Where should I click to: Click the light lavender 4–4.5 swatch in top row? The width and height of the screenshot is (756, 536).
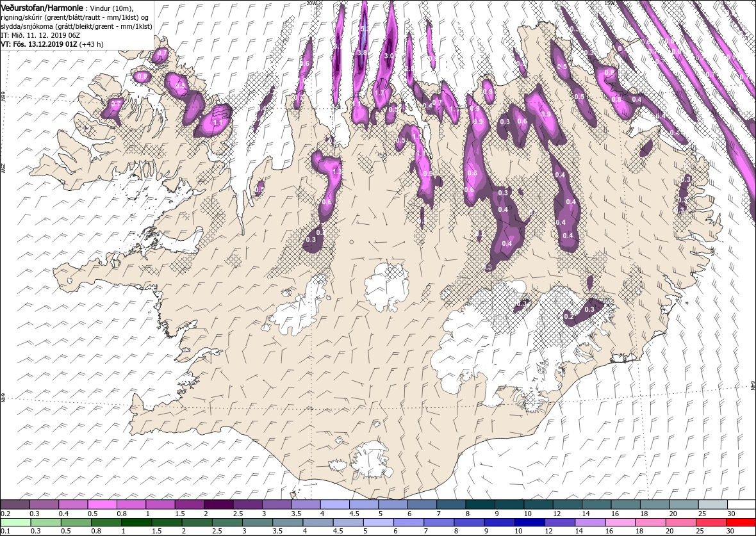point(334,504)
